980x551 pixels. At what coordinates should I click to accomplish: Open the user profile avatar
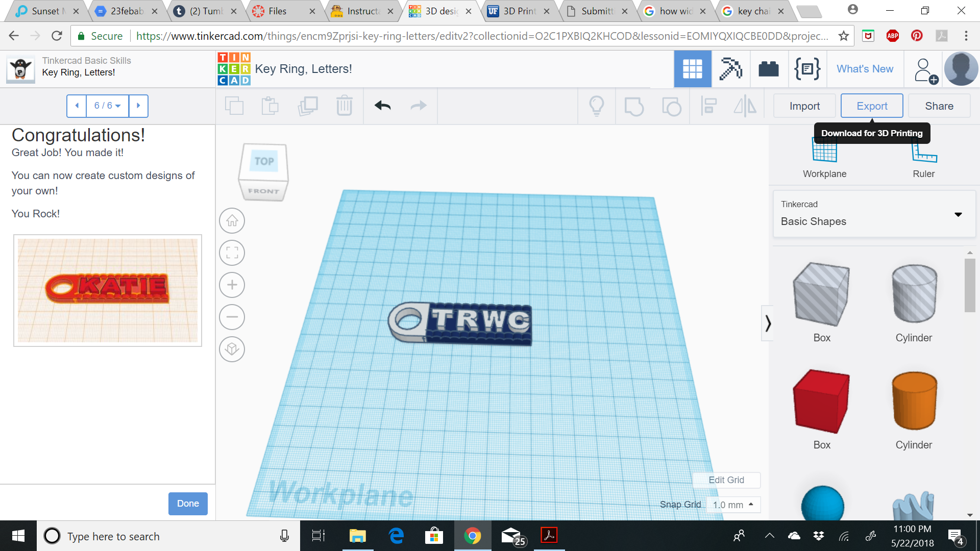click(x=961, y=69)
